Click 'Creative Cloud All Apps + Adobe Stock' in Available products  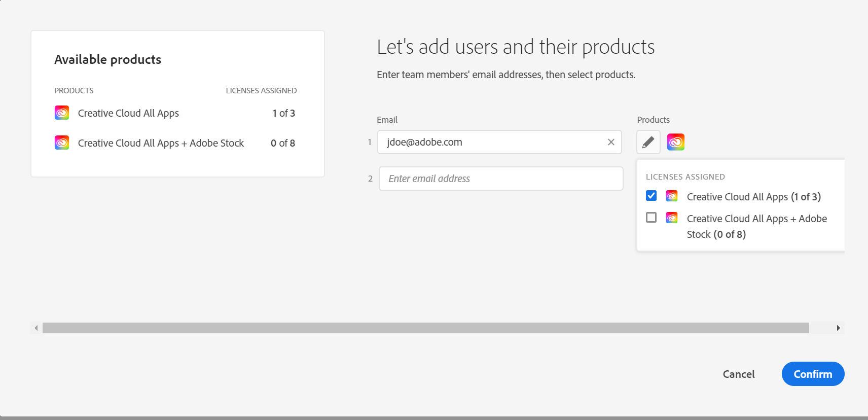161,143
